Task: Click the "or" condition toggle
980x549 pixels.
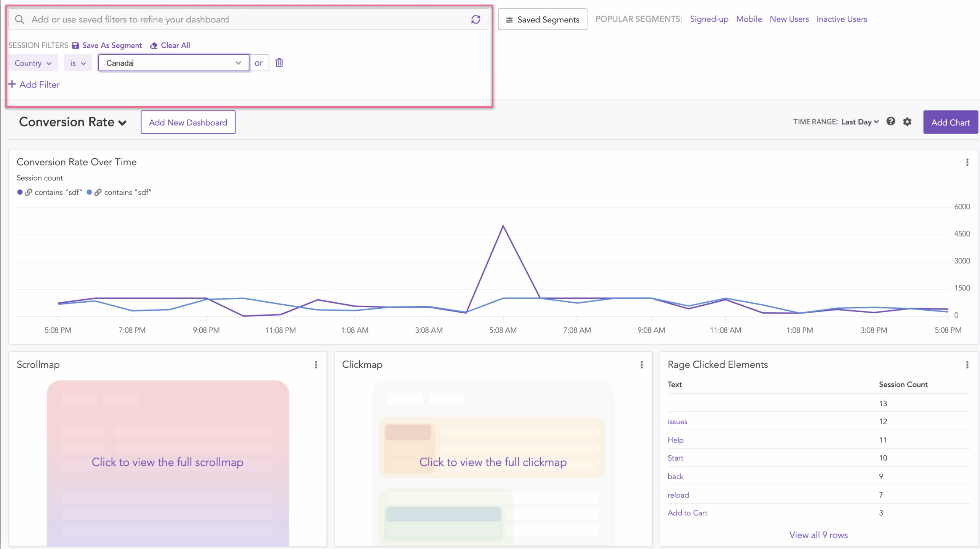Action: (258, 63)
